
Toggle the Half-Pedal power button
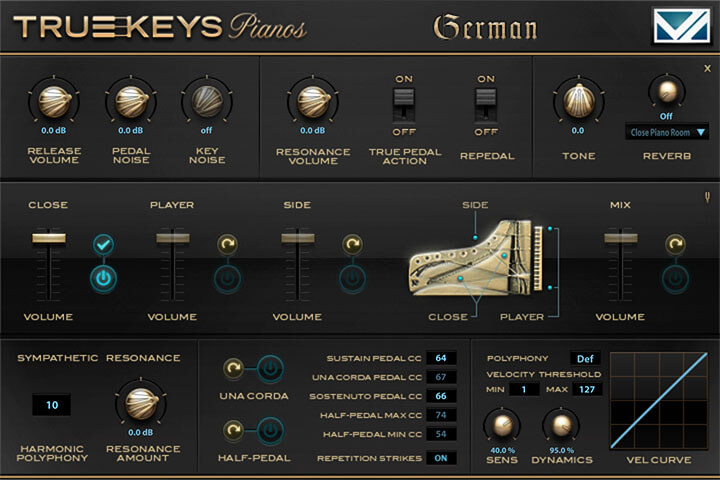click(x=270, y=430)
